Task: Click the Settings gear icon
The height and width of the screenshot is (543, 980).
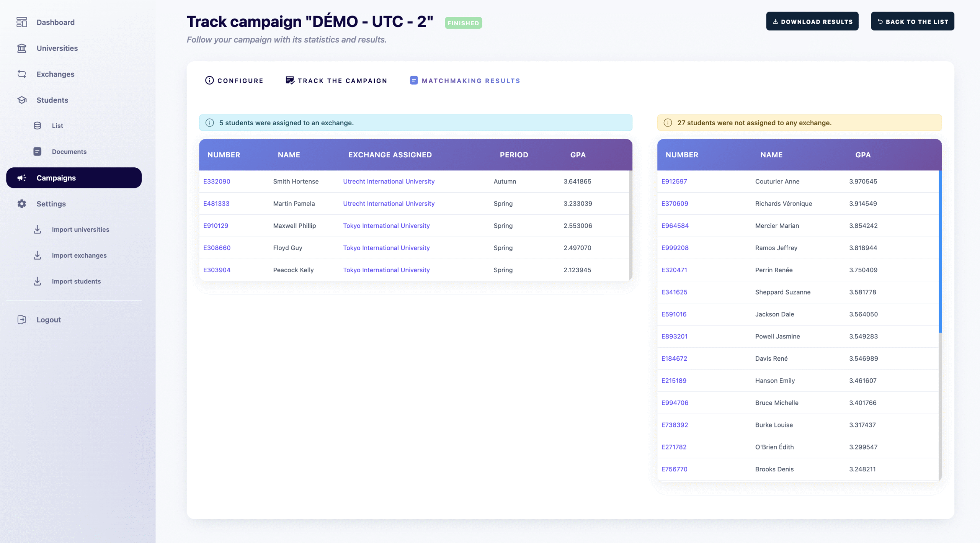Action: coord(22,204)
